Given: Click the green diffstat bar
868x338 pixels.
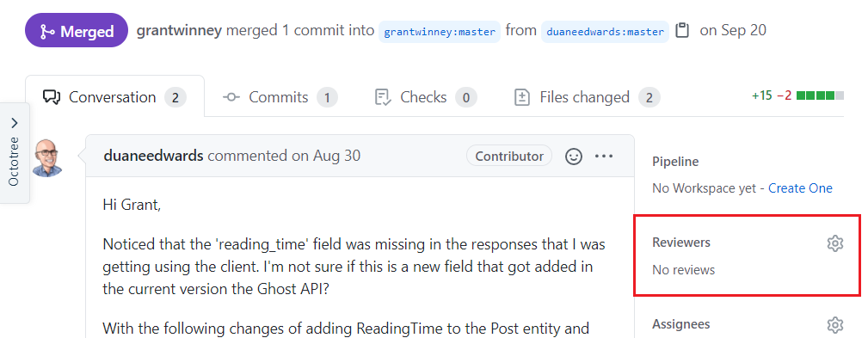Looking at the screenshot, I should coord(820,95).
